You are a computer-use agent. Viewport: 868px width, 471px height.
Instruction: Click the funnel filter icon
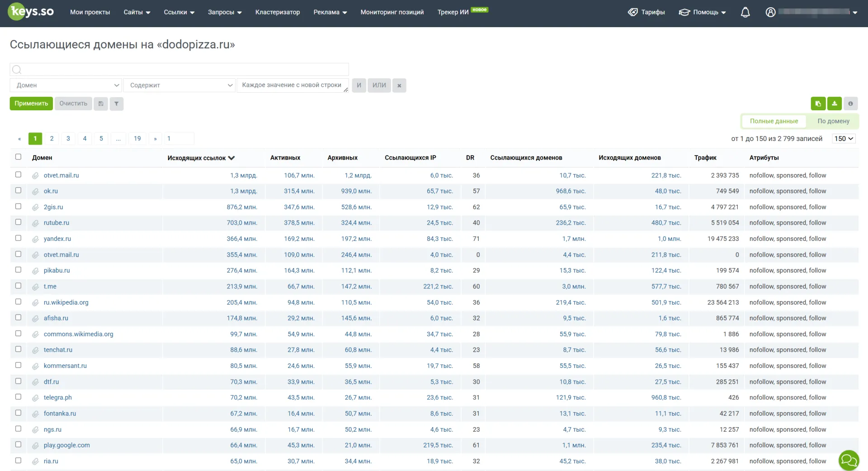[117, 104]
